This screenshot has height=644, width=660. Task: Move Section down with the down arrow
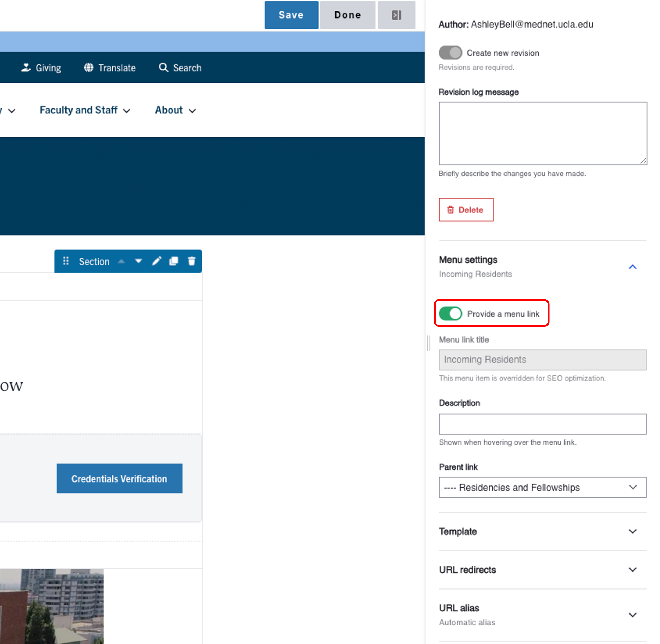[139, 261]
